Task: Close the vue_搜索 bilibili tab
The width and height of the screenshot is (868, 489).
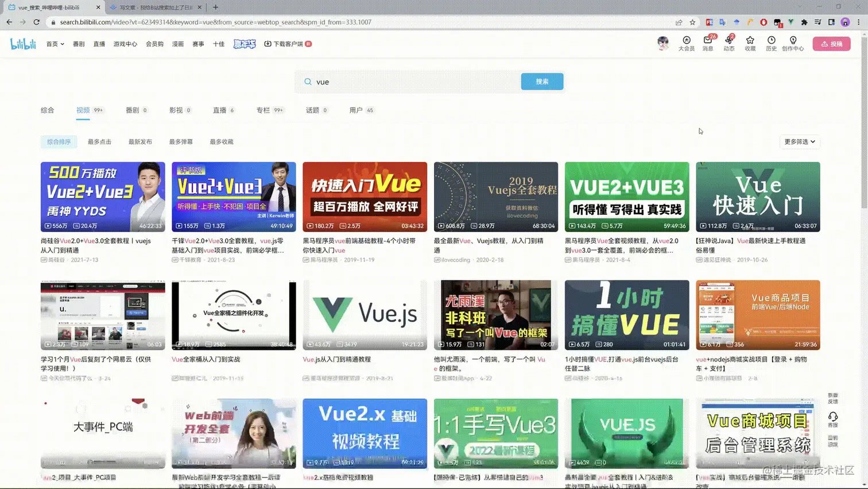Action: click(x=98, y=7)
